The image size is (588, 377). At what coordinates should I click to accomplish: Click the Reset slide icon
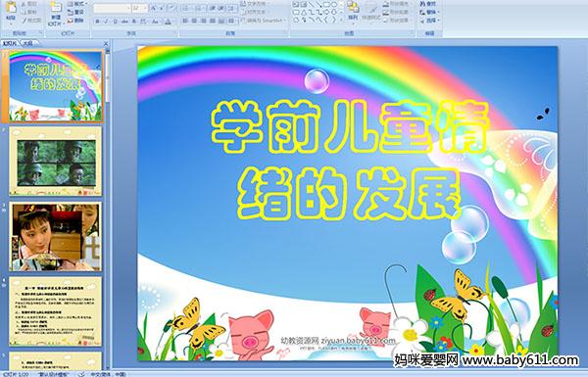(x=71, y=12)
